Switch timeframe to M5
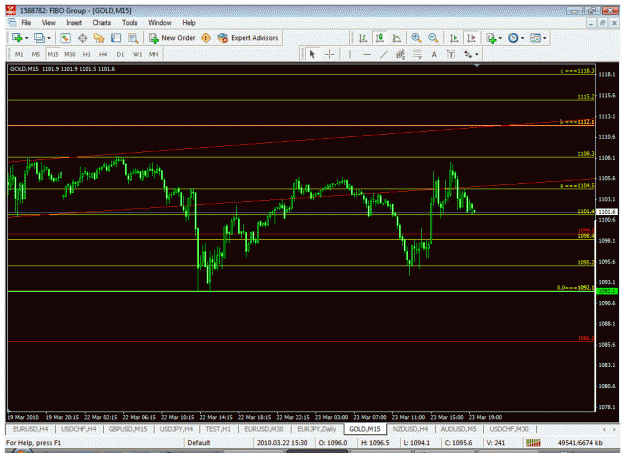The width and height of the screenshot is (625, 453). (36, 54)
